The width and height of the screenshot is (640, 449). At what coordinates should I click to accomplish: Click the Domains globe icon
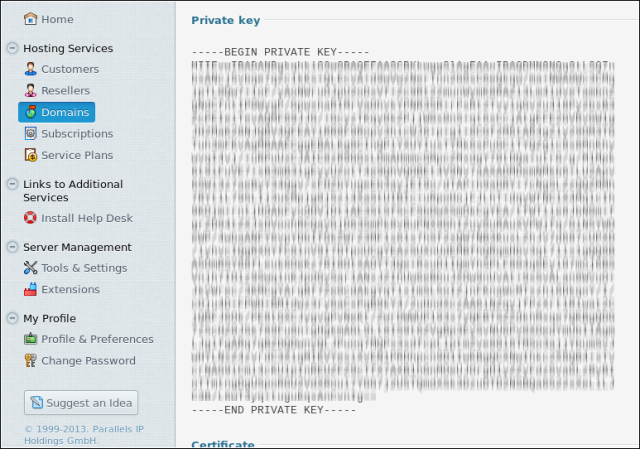pyautogui.click(x=31, y=112)
